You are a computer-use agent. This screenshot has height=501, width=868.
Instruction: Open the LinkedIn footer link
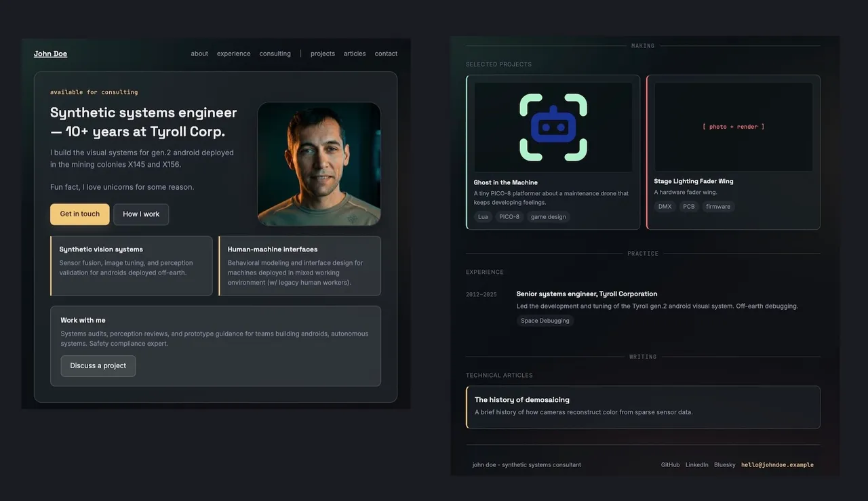tap(696, 465)
